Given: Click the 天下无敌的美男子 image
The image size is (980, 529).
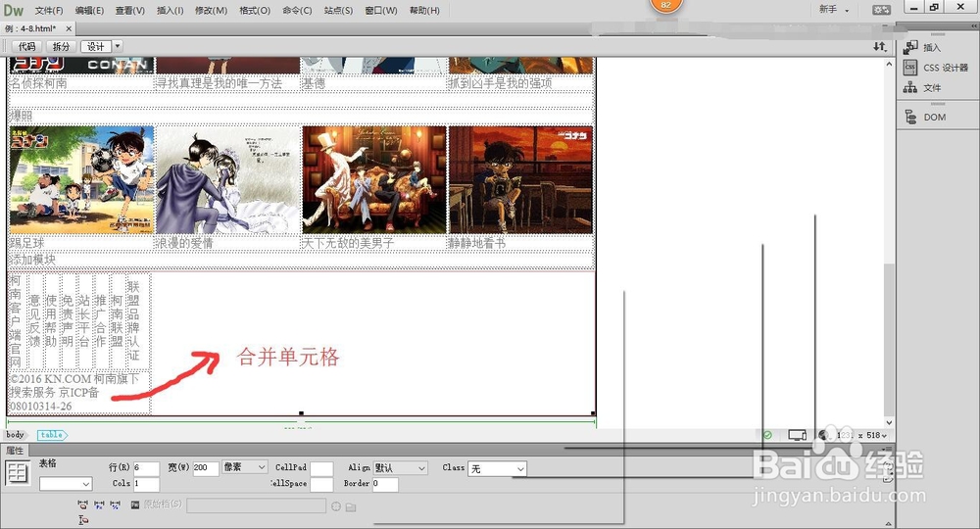Looking at the screenshot, I should pyautogui.click(x=373, y=180).
